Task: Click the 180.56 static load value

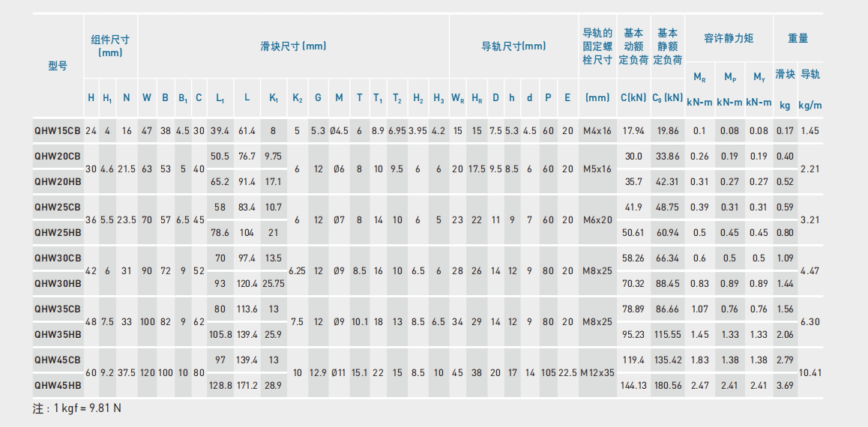Action: coord(668,386)
